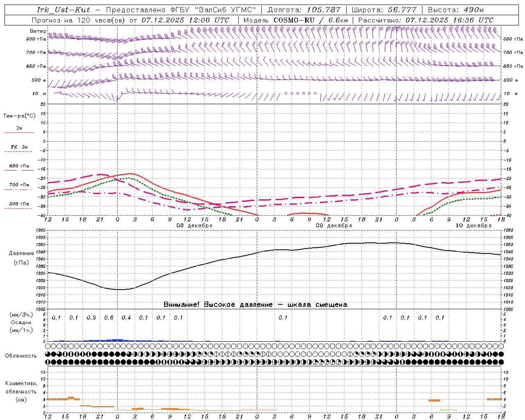Select the date label 09 декабря
Viewport: 525px width, 420px height.
[334, 226]
